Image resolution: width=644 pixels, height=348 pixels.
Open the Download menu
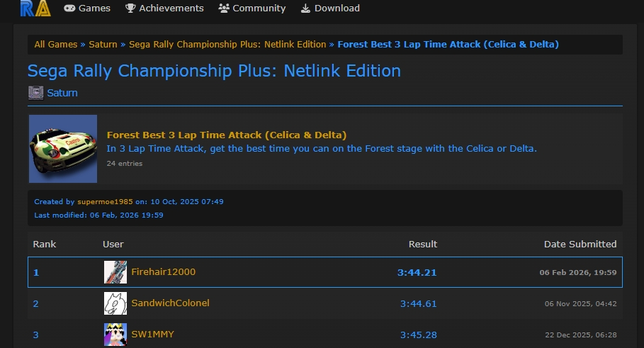coord(330,9)
